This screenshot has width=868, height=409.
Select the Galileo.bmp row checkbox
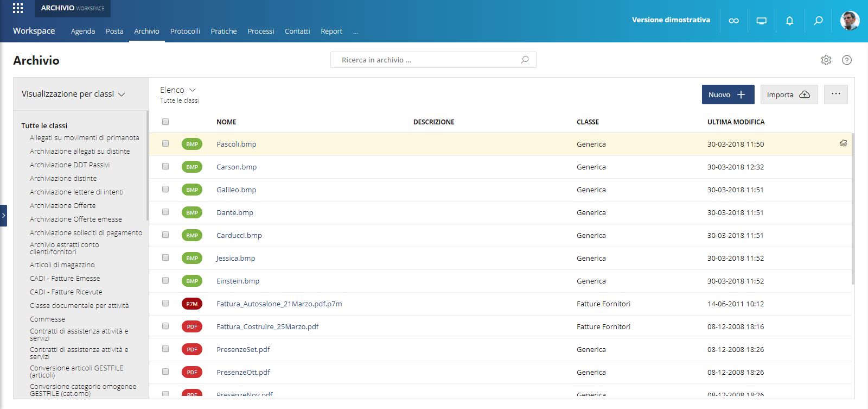click(x=165, y=190)
